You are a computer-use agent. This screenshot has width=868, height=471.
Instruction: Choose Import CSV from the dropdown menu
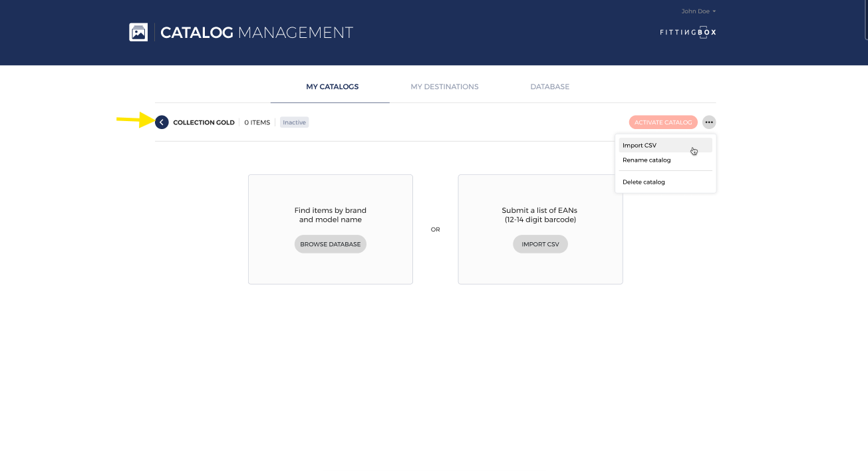640,145
